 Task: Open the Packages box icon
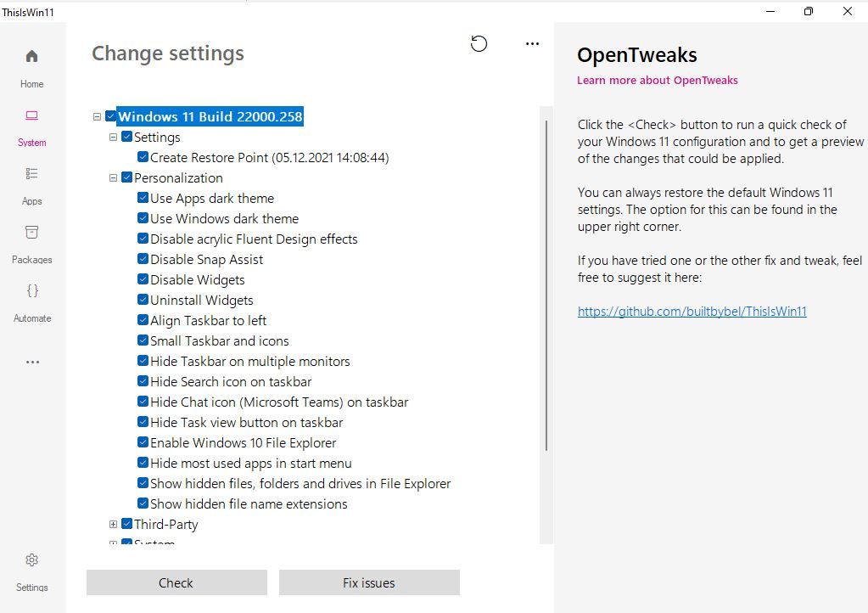tap(31, 233)
